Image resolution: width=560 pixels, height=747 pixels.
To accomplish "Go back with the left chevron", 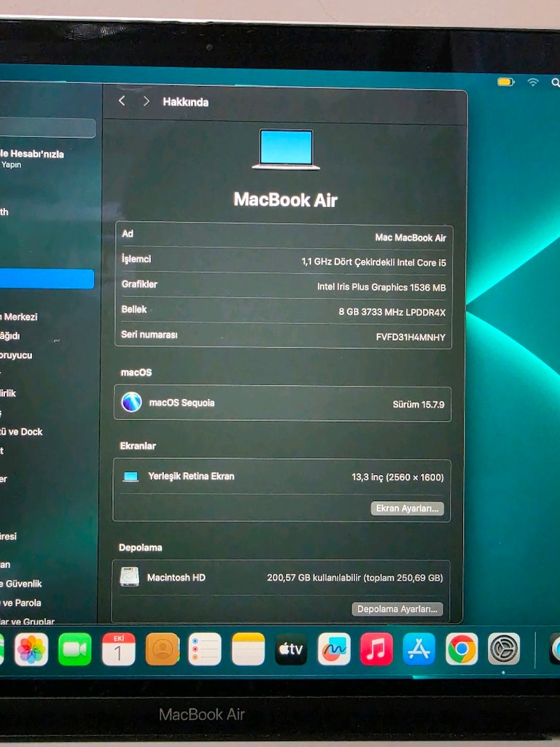I will pos(122,101).
